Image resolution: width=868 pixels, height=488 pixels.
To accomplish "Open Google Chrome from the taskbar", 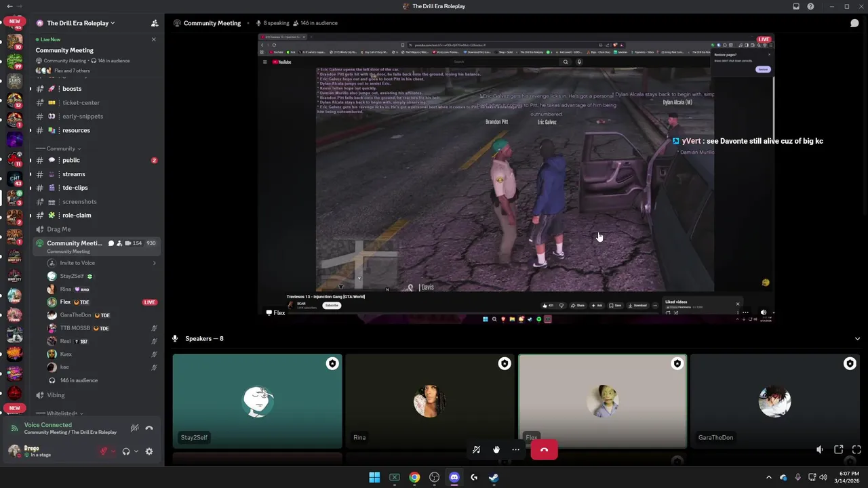I will coord(414,477).
